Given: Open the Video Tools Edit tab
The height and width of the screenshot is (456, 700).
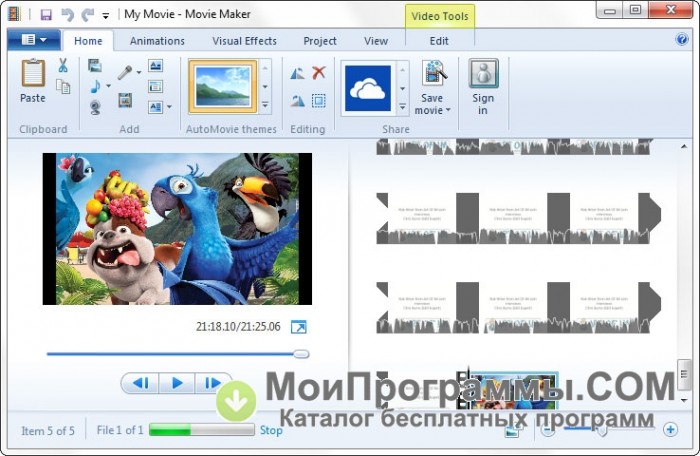Looking at the screenshot, I should coord(439,41).
